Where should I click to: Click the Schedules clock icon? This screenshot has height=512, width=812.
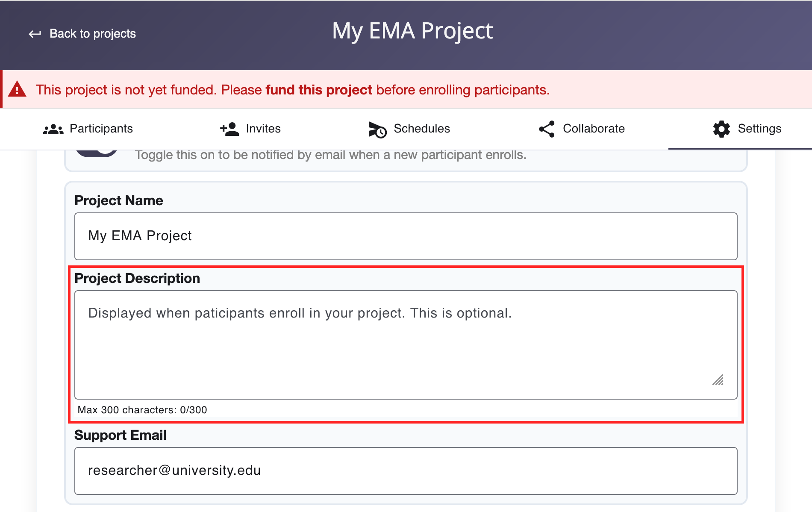click(376, 129)
